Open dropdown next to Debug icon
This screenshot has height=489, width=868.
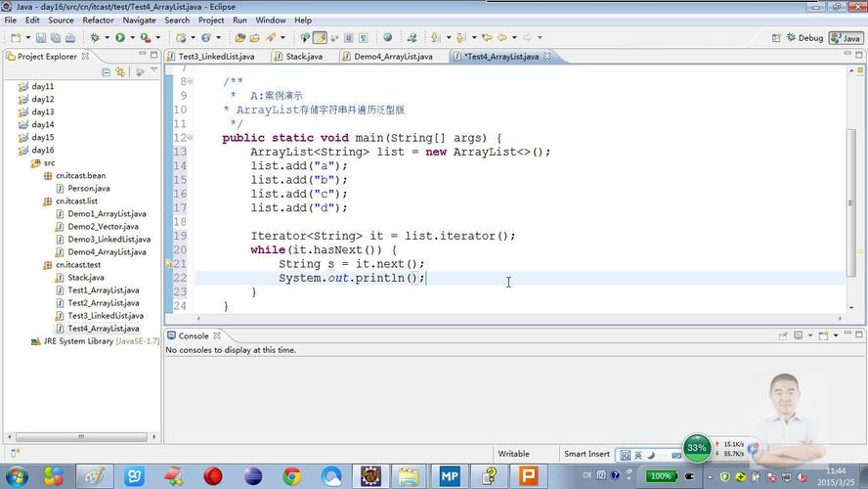pyautogui.click(x=107, y=38)
